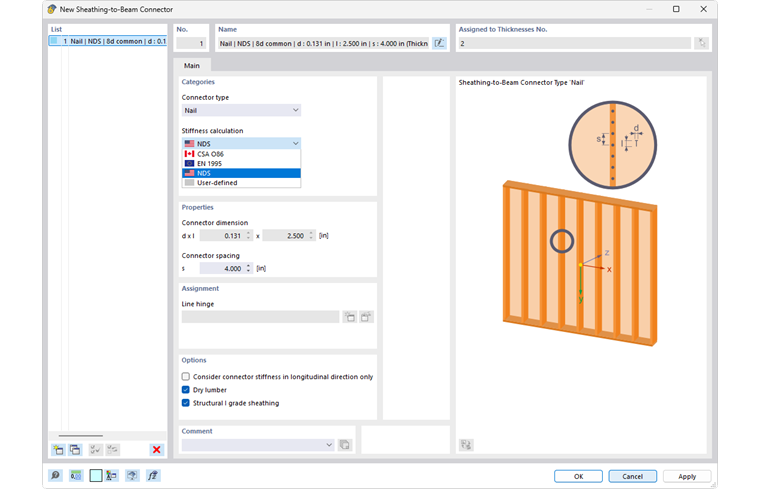
Task: Click the view settings icon under the preview
Action: (x=466, y=444)
